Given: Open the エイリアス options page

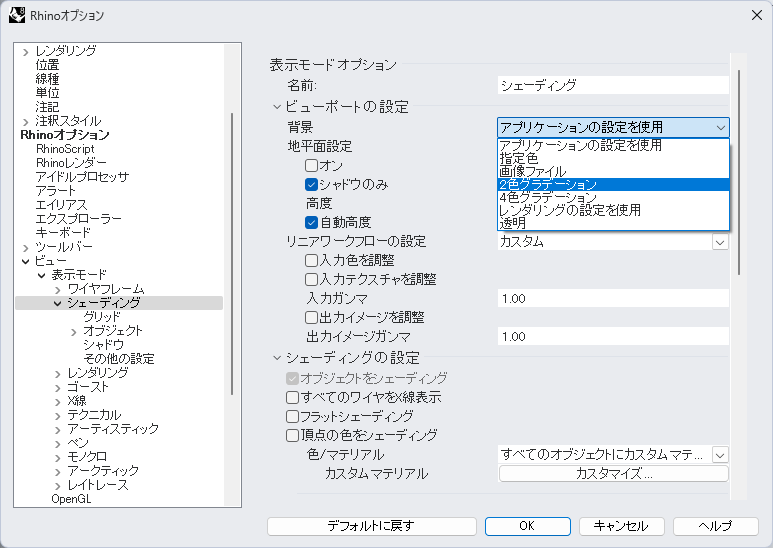Looking at the screenshot, I should (61, 205).
